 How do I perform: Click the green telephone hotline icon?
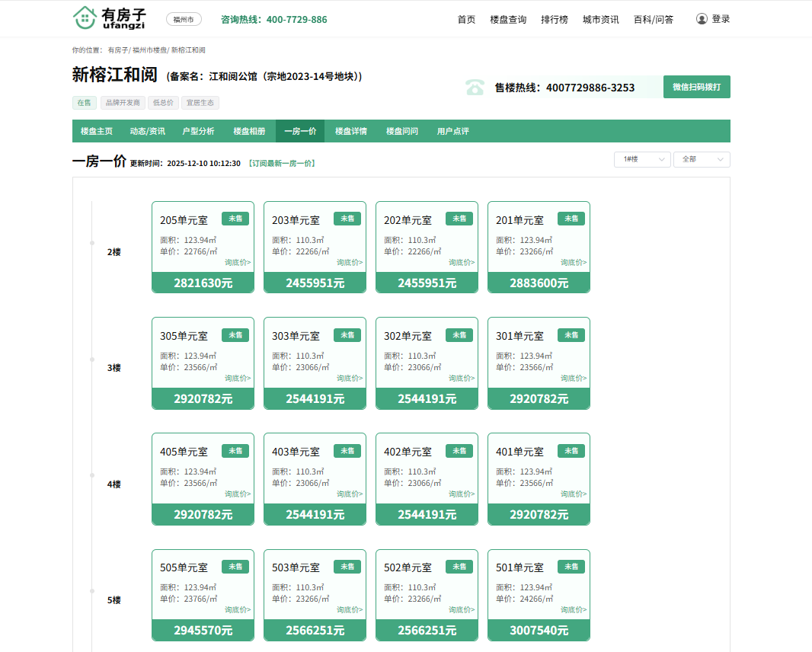[x=475, y=87]
